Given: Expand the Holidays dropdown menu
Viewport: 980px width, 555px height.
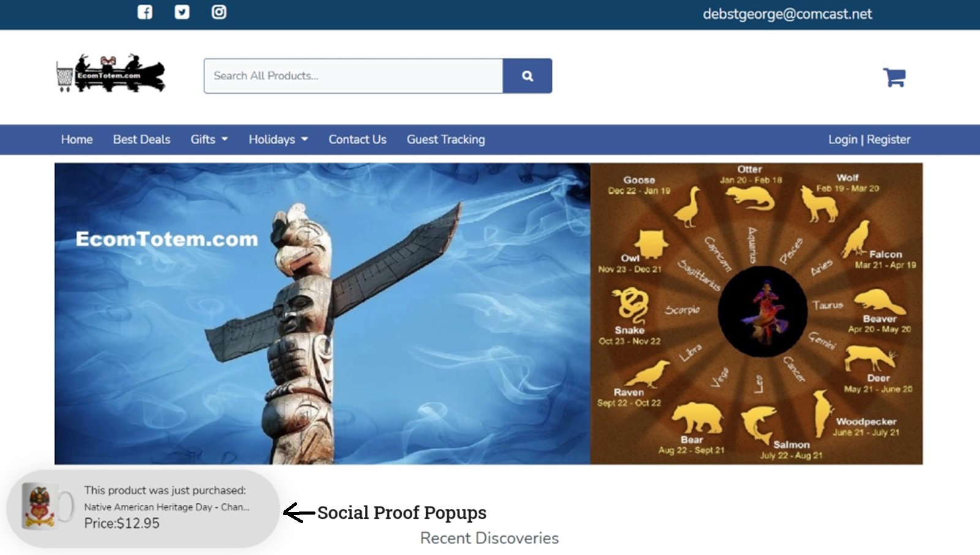Looking at the screenshot, I should coord(278,140).
